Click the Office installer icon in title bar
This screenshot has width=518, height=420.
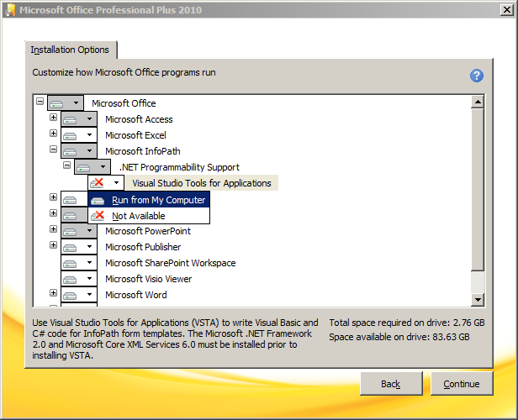point(10,9)
